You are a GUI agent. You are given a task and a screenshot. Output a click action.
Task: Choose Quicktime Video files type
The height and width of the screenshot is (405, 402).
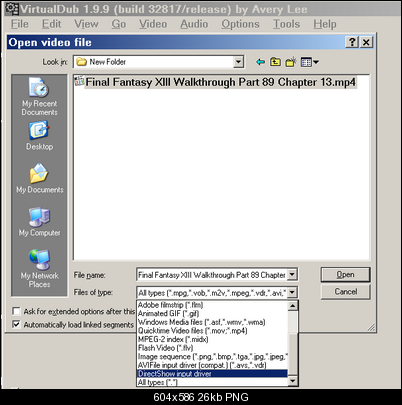tap(212, 331)
